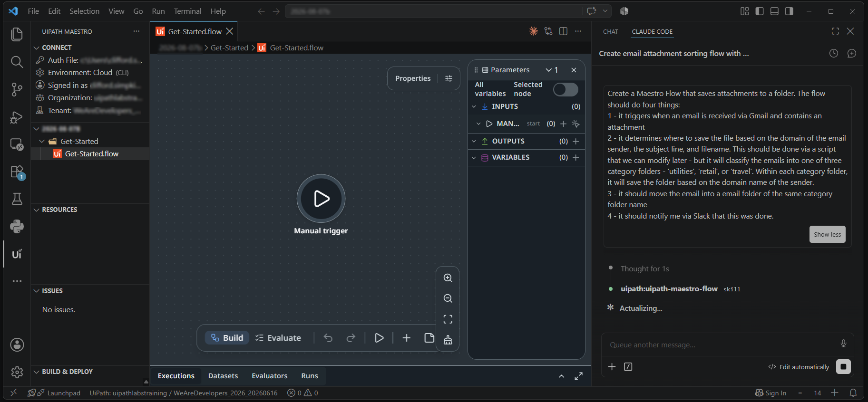Viewport: 868px width, 402px height.
Task: Open the Terminal menu
Action: [x=187, y=11]
